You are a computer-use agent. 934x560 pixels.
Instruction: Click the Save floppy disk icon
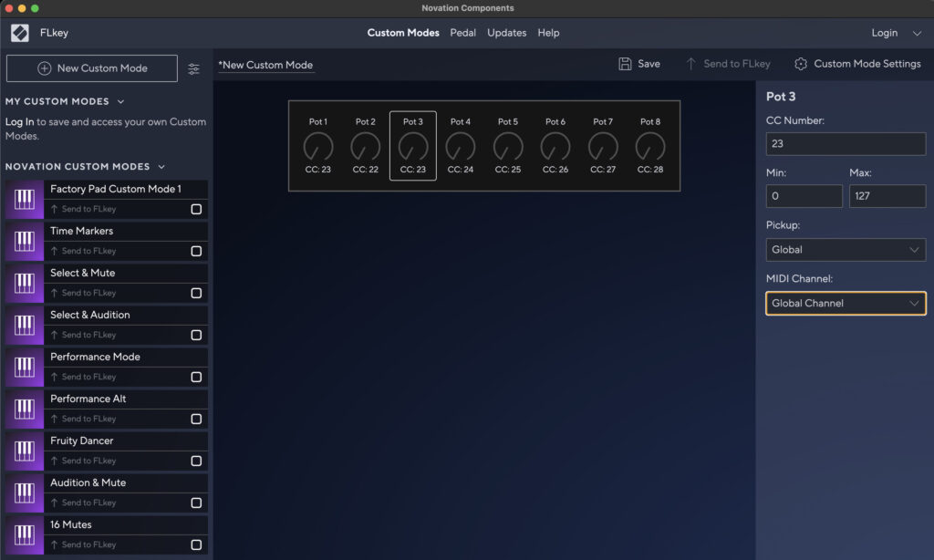(625, 64)
